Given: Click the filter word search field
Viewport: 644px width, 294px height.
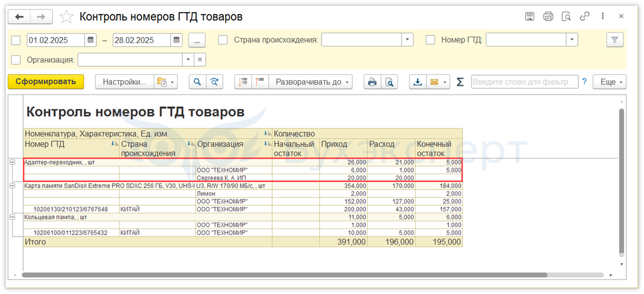Looking at the screenshot, I should click(x=524, y=82).
